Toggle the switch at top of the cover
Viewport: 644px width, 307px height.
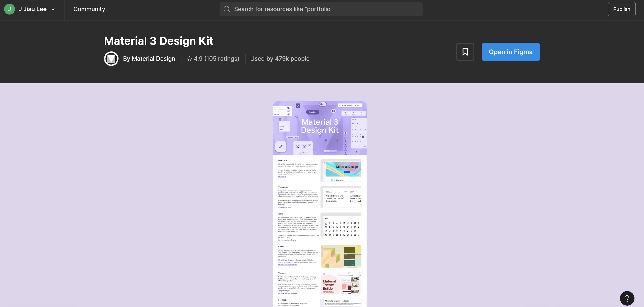tap(323, 104)
